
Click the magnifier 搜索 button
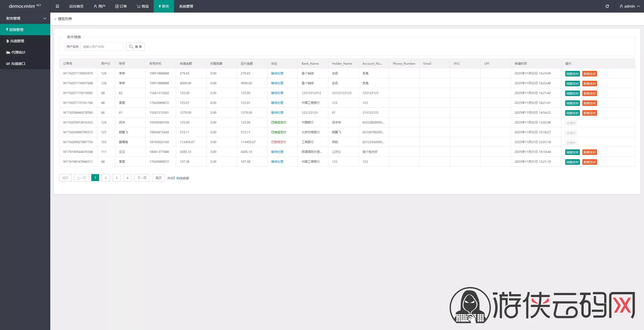click(x=135, y=47)
